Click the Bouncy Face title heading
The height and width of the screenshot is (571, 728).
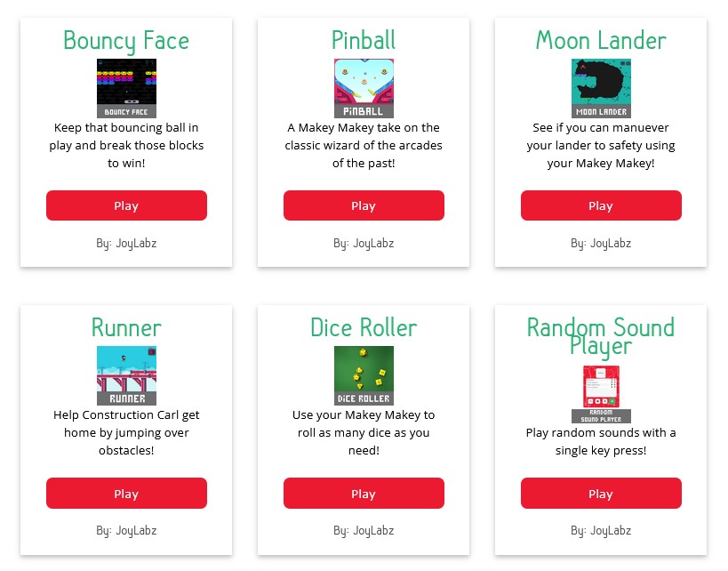126,41
